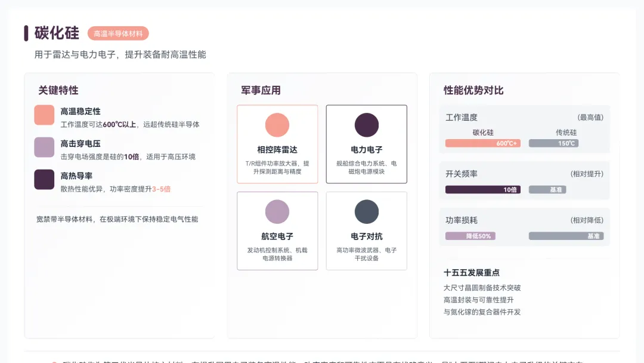Click the 高功率微波武器 description text
Screen dimensions: 644x363
(366, 254)
